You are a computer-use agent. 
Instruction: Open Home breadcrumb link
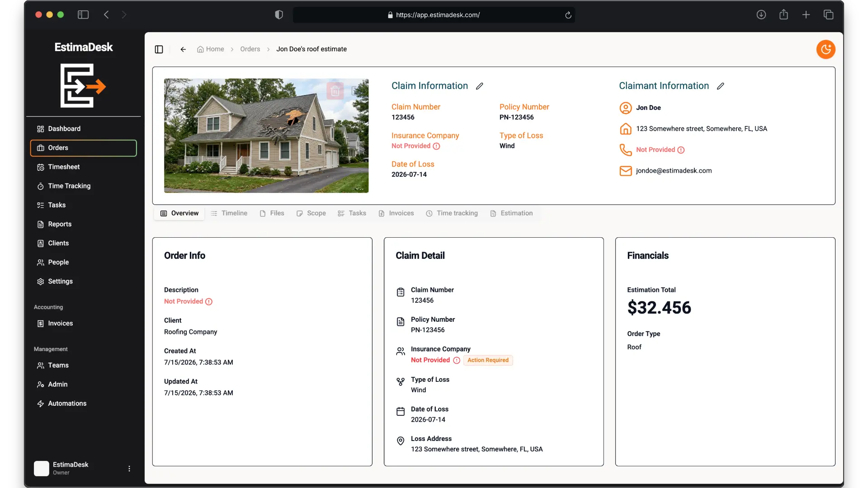click(211, 49)
